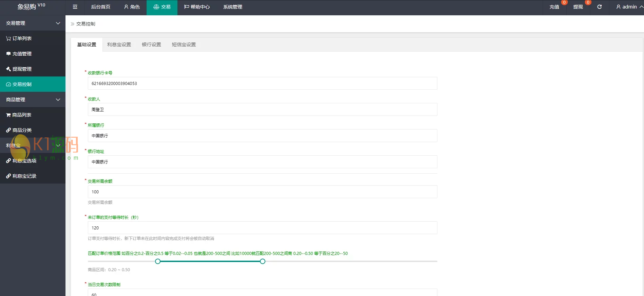Click the 交易控制 breadcrumb text

pyautogui.click(x=86, y=24)
